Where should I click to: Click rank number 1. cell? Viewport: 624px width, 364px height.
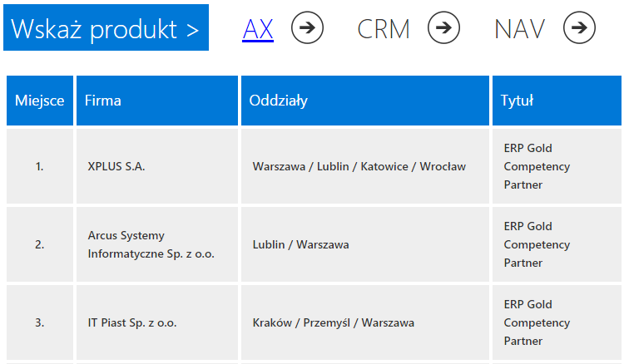(x=40, y=166)
